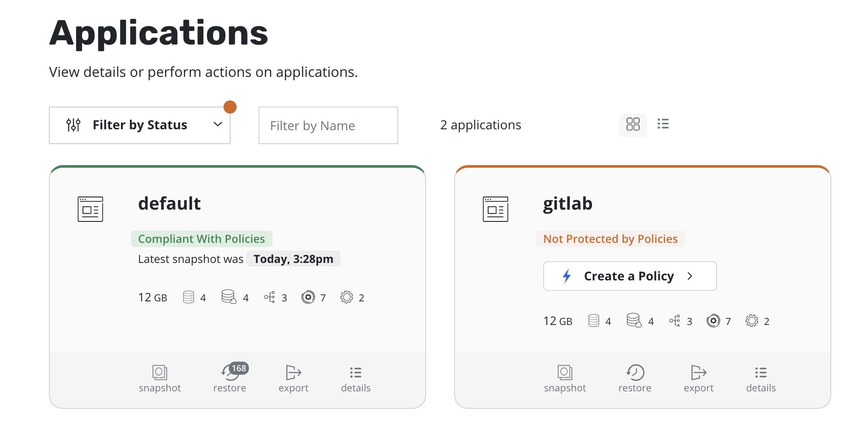Snapshot the gitlab application
The height and width of the screenshot is (442, 868).
(x=565, y=378)
